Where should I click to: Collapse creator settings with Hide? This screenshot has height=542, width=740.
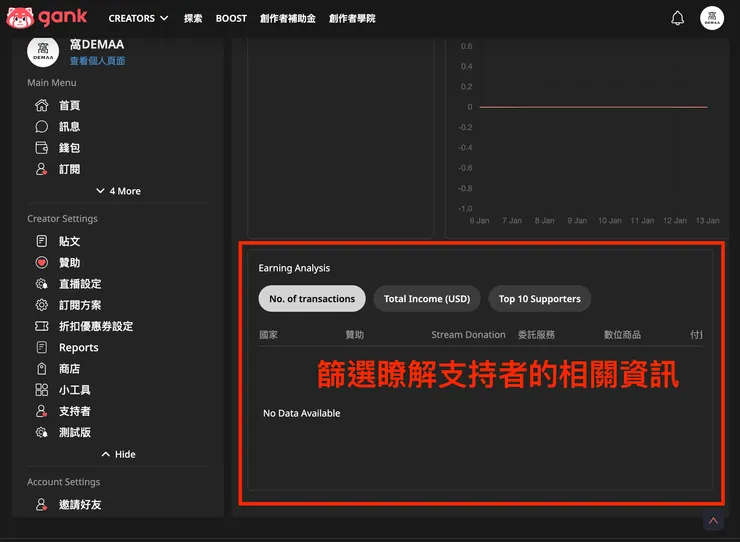(x=118, y=454)
